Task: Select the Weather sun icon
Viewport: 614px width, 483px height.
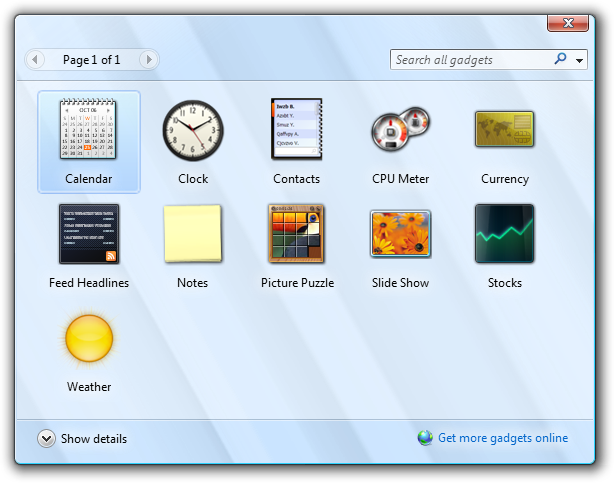Action: pyautogui.click(x=89, y=338)
